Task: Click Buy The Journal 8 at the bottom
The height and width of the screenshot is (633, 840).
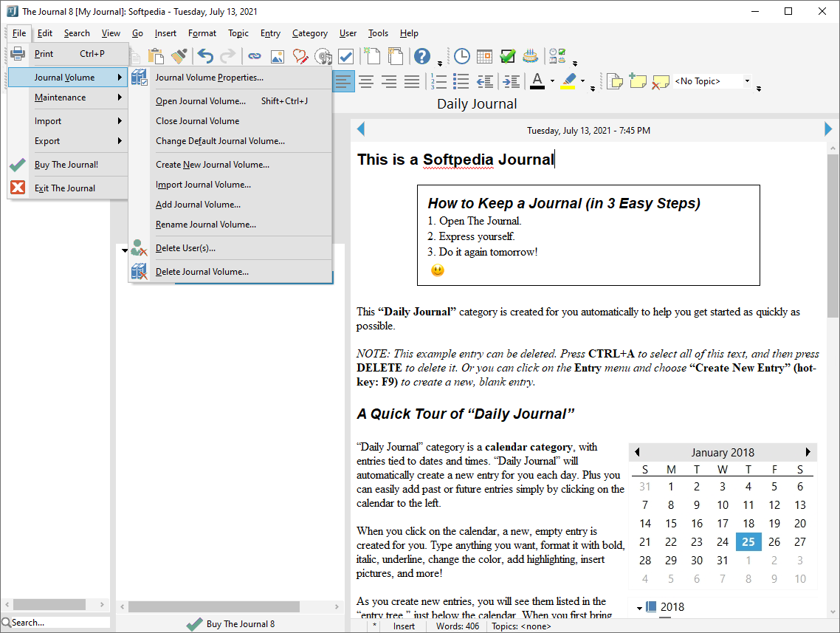Action: click(231, 624)
